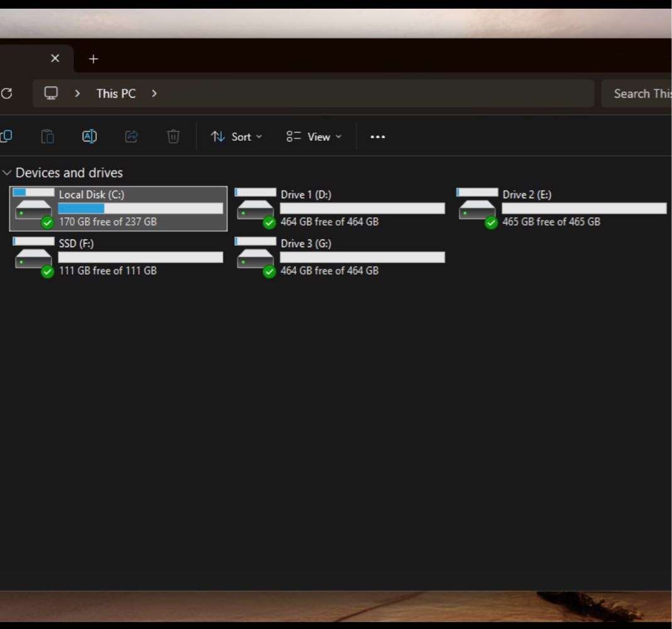Open the See more ellipsis menu
Image resolution: width=672 pixels, height=629 pixels.
coord(377,137)
